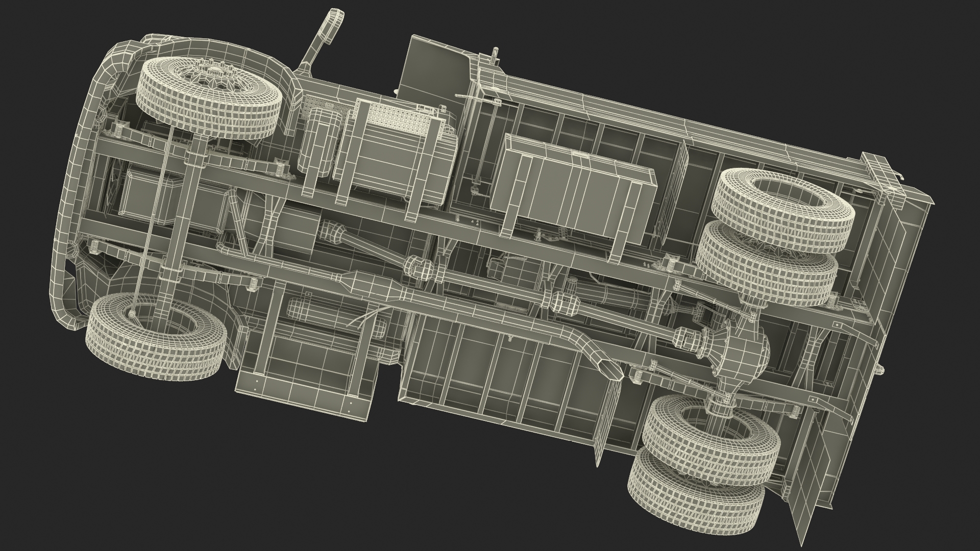Select the front wheel showing its rim spokes
The height and width of the screenshot is (551, 980).
coord(208,99)
